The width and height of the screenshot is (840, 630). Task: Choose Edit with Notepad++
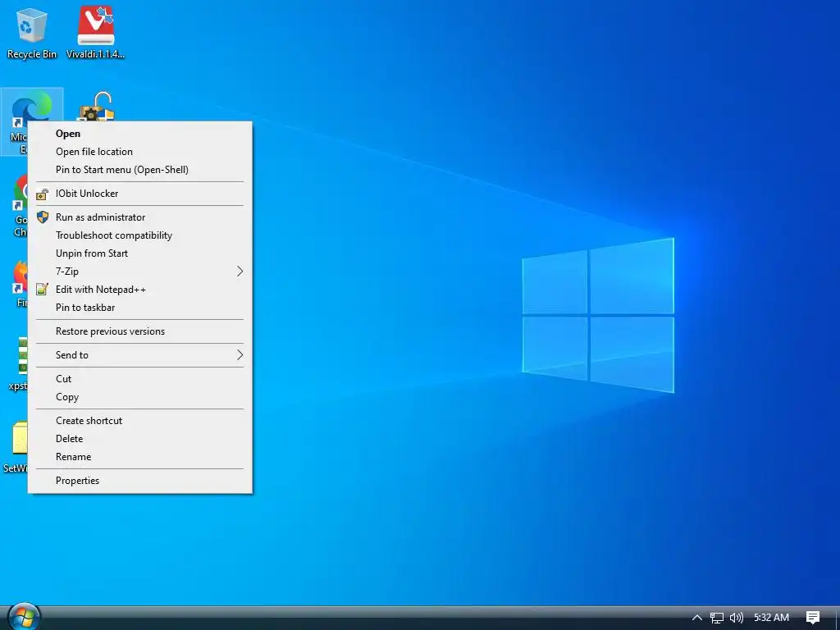click(x=139, y=290)
